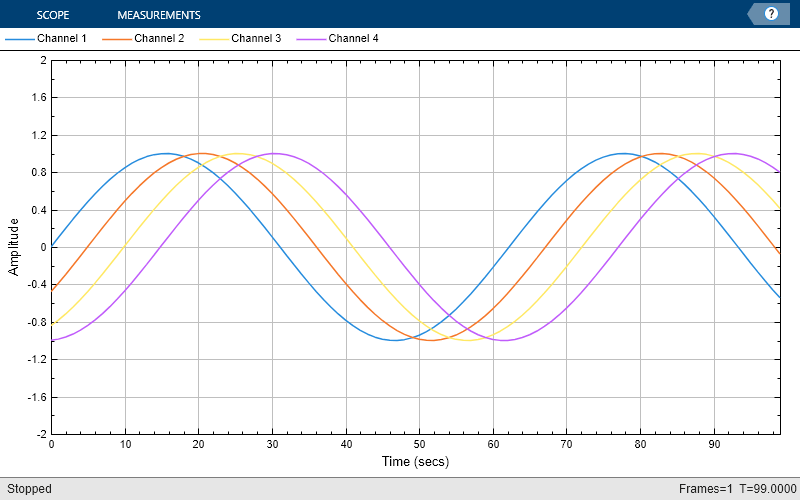Open the MEASUREMENTS tab
The height and width of the screenshot is (500, 800).
coord(159,15)
